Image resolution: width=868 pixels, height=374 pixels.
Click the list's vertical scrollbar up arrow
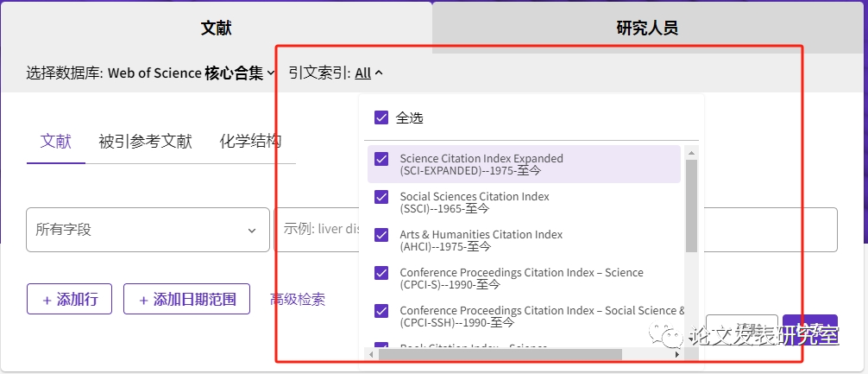coord(691,152)
